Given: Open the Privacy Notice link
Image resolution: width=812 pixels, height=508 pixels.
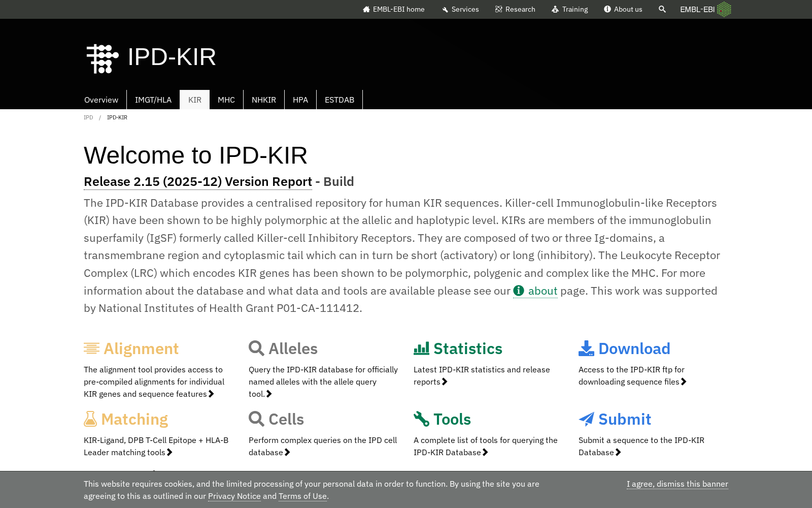Looking at the screenshot, I should 234,496.
